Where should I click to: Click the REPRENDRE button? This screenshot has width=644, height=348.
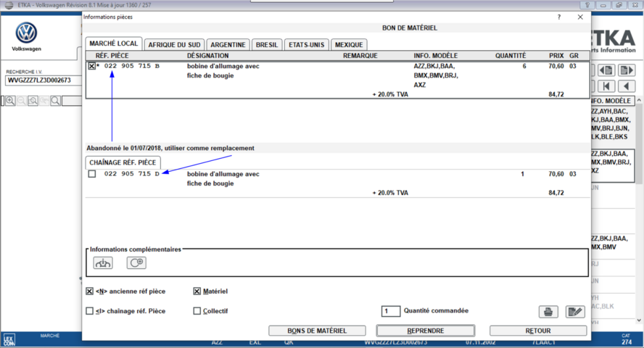pyautogui.click(x=426, y=331)
